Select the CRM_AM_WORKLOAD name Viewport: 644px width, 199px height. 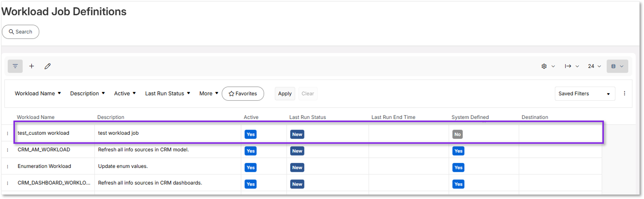[44, 150]
